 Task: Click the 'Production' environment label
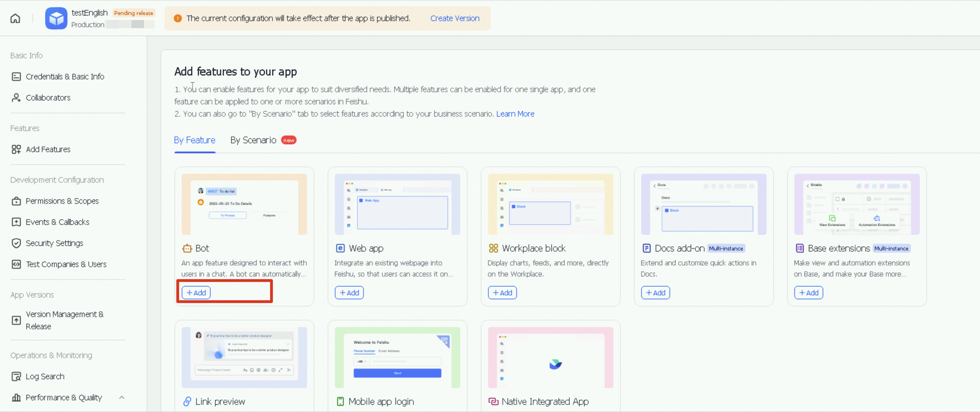click(87, 25)
